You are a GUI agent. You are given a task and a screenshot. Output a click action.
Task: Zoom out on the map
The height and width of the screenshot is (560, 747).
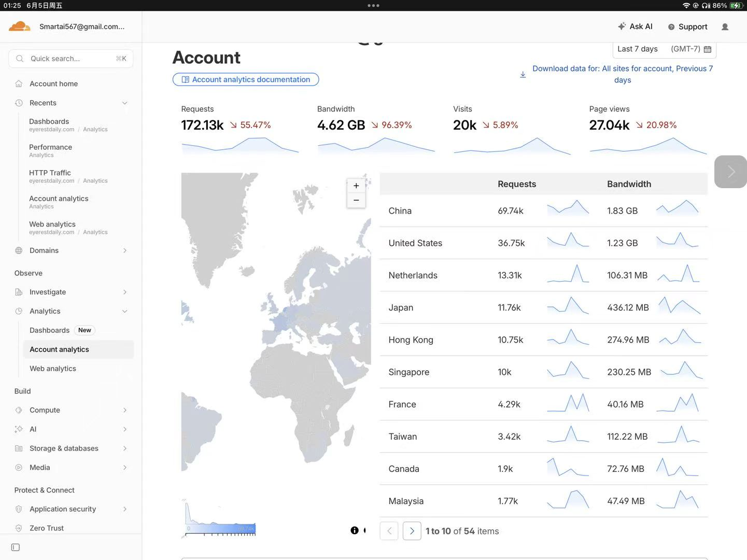tap(356, 200)
